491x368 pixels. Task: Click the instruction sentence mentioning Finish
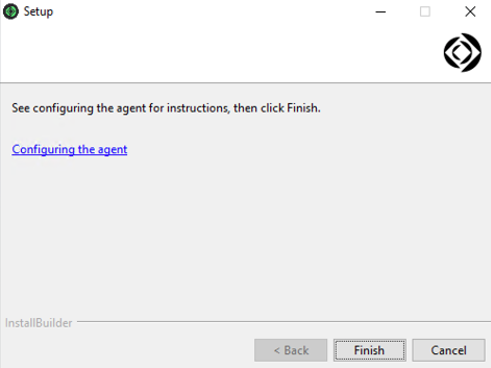pyautogui.click(x=166, y=108)
